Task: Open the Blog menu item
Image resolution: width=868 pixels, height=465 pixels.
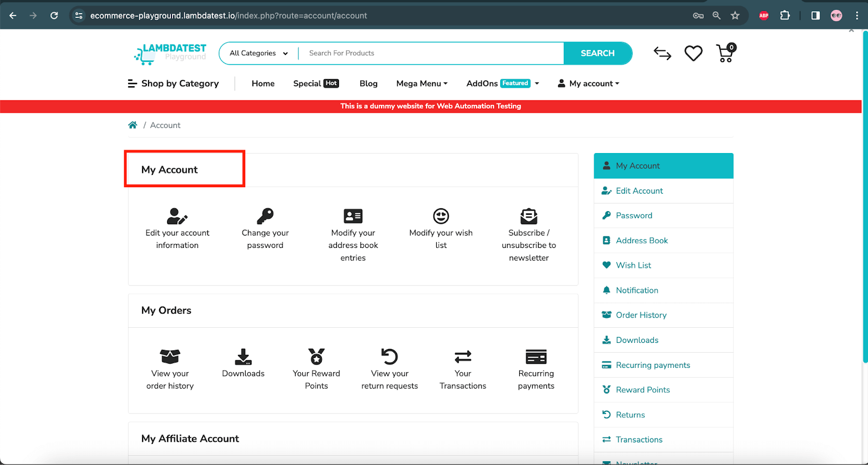Action: pyautogui.click(x=368, y=84)
